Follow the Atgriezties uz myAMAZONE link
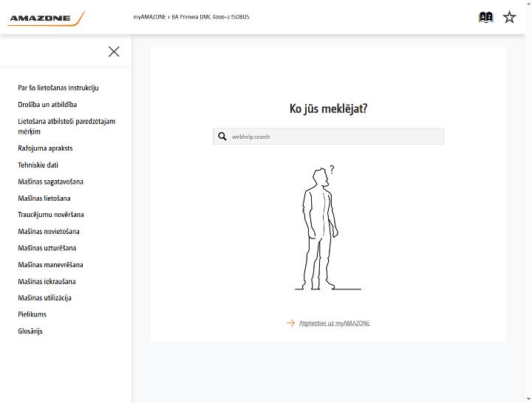Viewport: 532px width, 403px height. (334, 323)
